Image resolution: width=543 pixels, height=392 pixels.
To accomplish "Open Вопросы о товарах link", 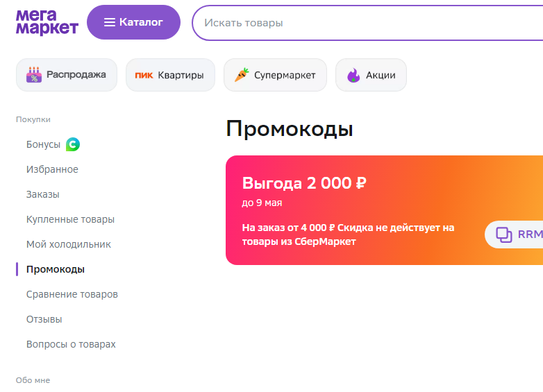I will (x=71, y=344).
